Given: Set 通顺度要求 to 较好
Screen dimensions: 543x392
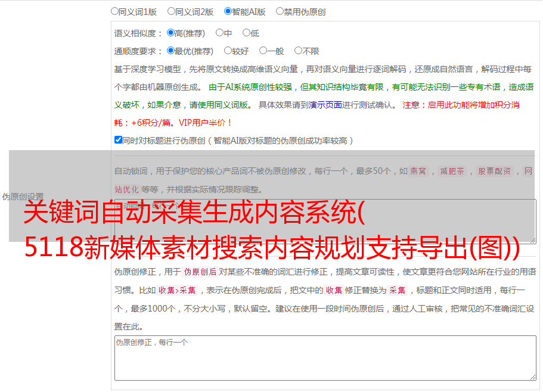Looking at the screenshot, I should 228,51.
